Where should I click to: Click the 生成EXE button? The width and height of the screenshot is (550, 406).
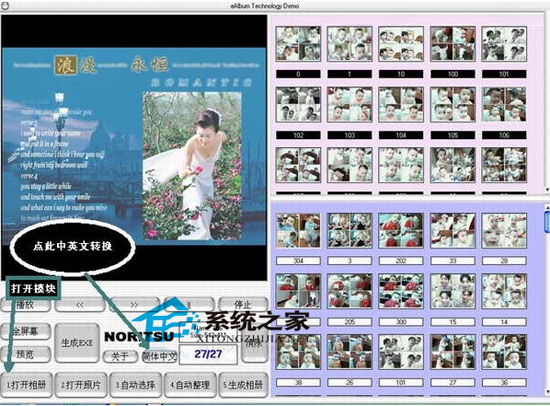[77, 342]
